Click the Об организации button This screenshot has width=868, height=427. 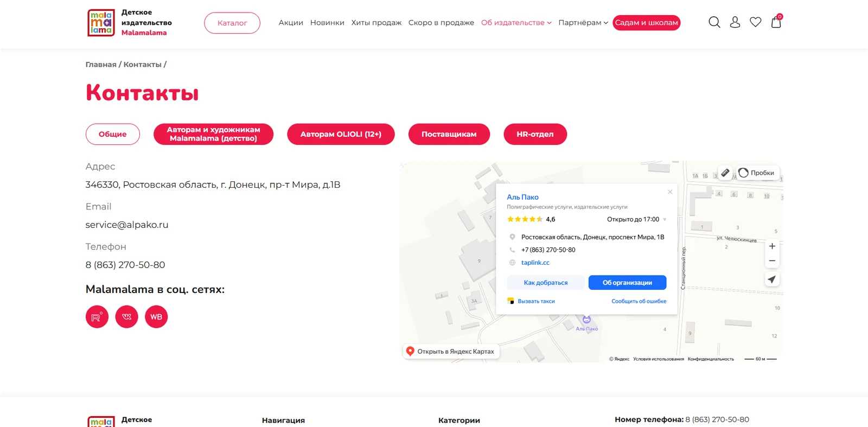[x=627, y=283]
